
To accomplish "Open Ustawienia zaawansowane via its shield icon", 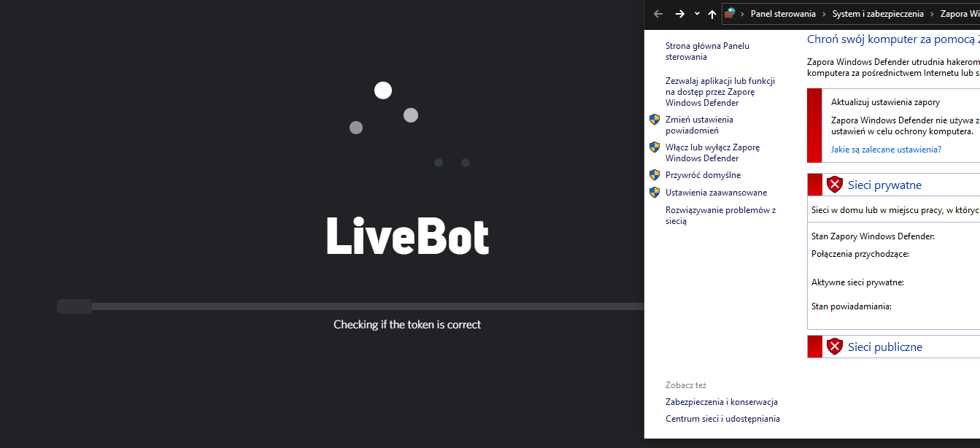I will tap(655, 193).
